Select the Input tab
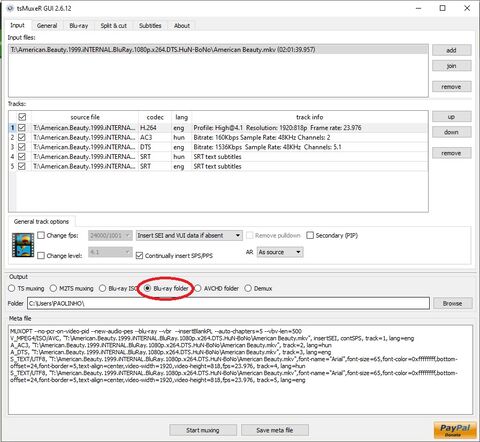The width and height of the screenshot is (480, 442). tap(17, 25)
